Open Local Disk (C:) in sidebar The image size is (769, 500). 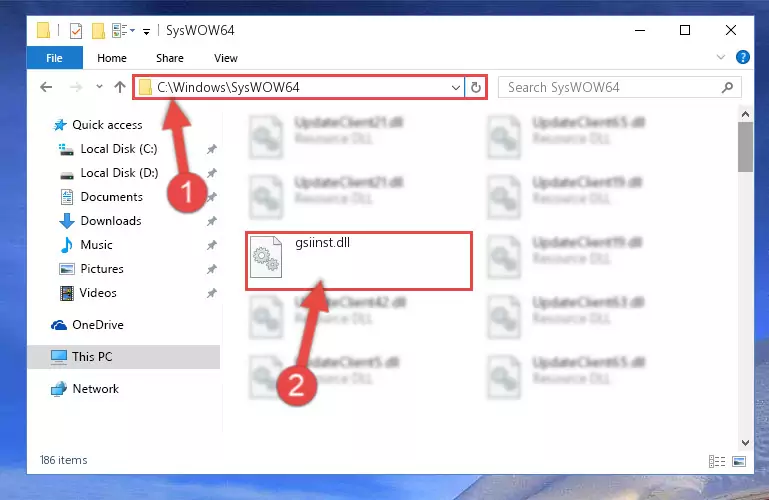click(119, 149)
